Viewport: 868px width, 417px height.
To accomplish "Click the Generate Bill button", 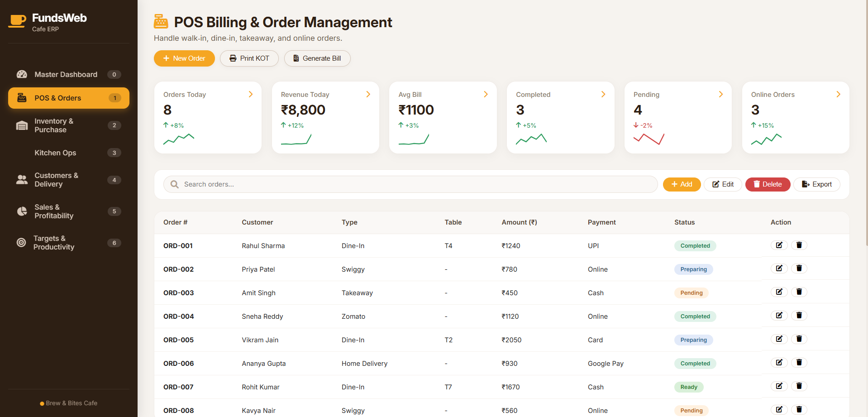I will 317,58.
